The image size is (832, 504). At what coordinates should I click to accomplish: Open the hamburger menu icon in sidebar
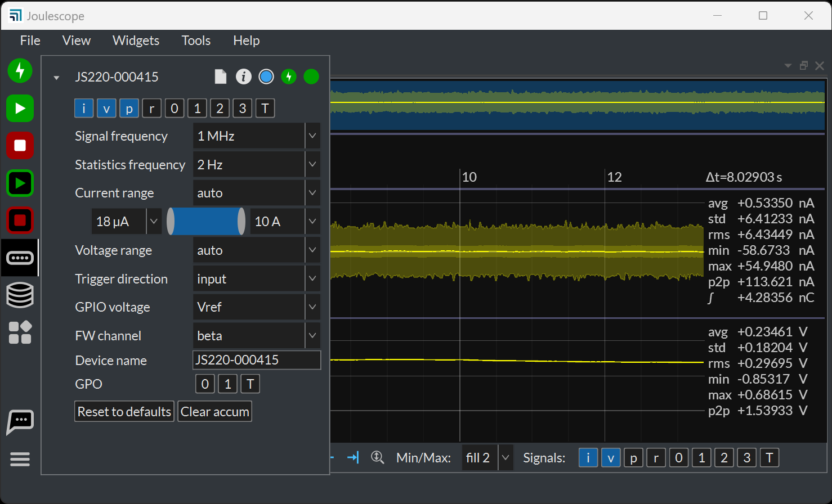tap(20, 460)
